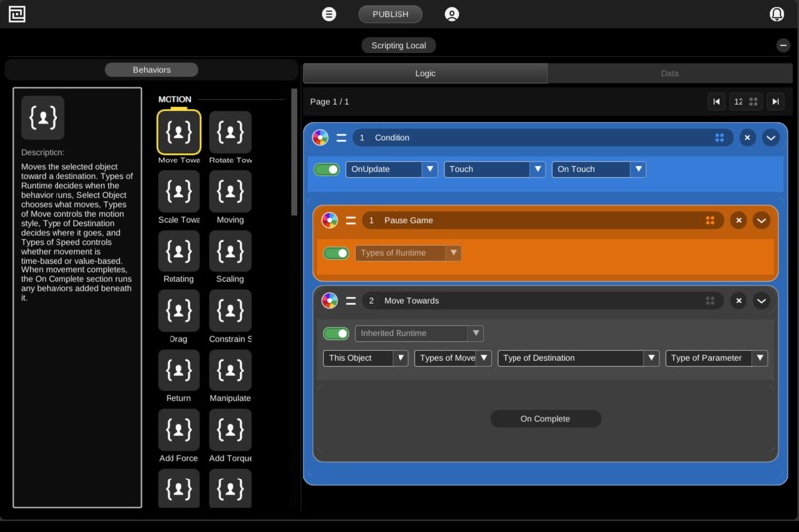The image size is (799, 532).
Task: Open the OnUpdate dropdown
Action: [x=392, y=169]
